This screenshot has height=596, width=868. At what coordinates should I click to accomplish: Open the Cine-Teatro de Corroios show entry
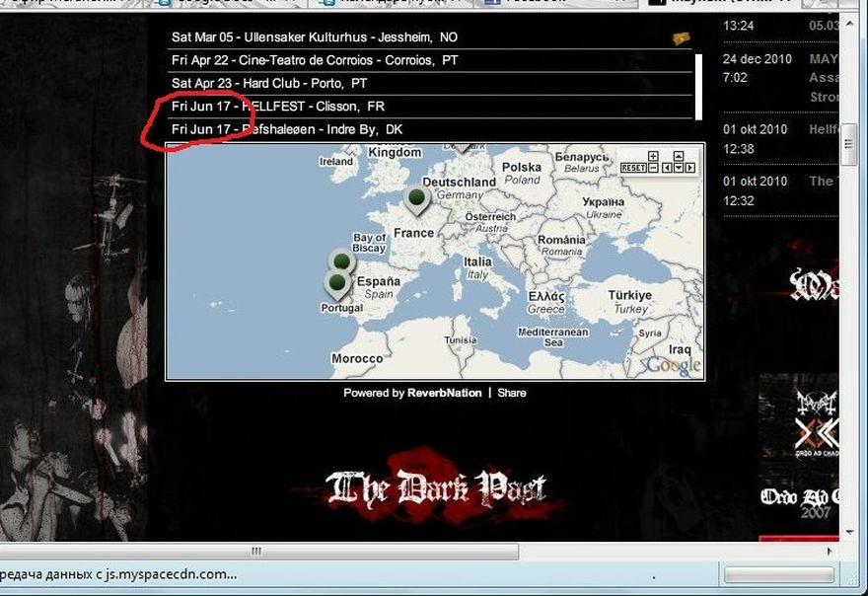click(x=315, y=60)
